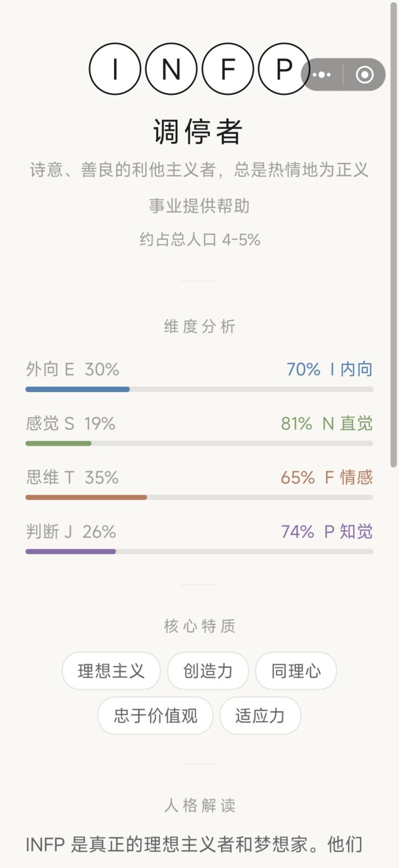The image size is (399, 868).
Task: Open the mini program three-dot menu
Action: tap(321, 75)
